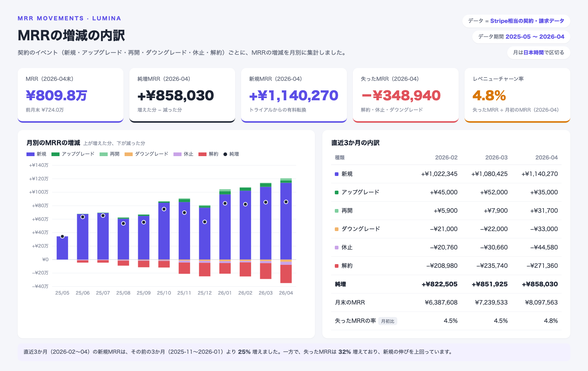Click the +¥140万 y-axis label

pyautogui.click(x=39, y=165)
